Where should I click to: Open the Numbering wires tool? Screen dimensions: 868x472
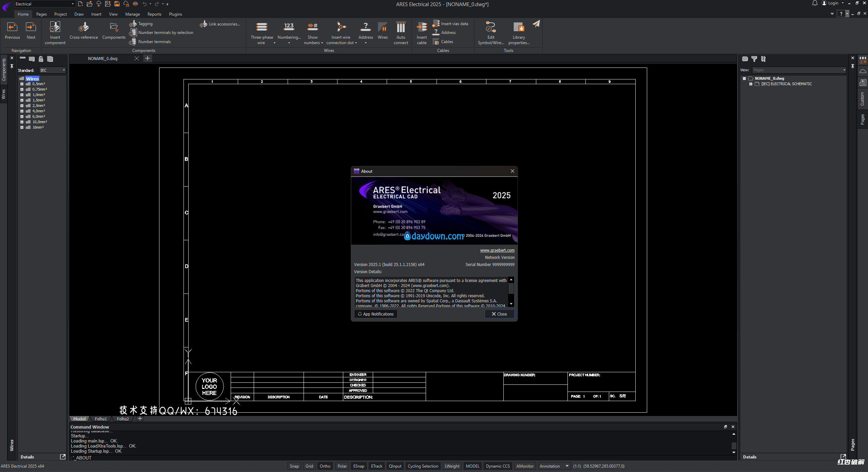point(289,33)
